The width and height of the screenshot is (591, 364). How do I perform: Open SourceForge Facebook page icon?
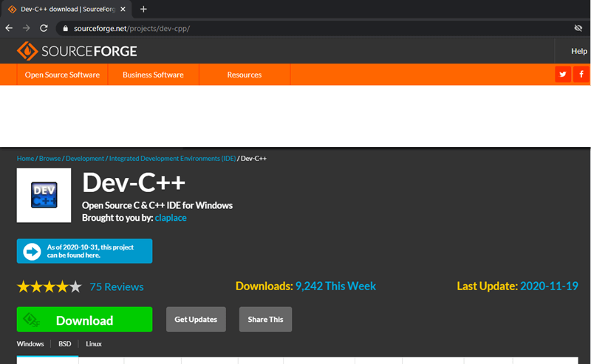click(581, 75)
